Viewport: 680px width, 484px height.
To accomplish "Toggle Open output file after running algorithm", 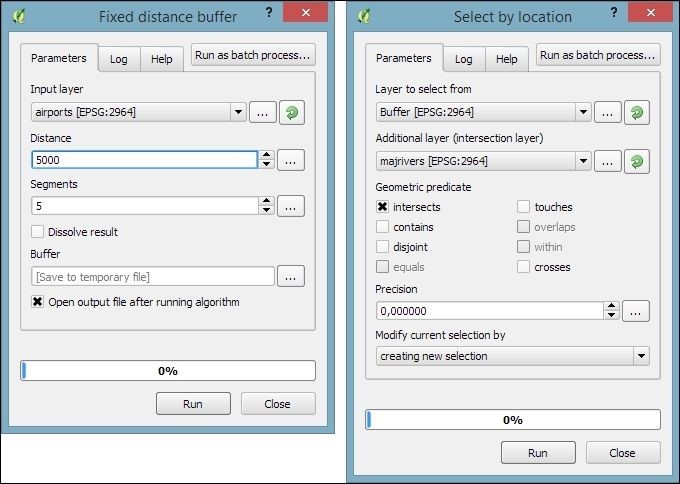I will (x=38, y=302).
